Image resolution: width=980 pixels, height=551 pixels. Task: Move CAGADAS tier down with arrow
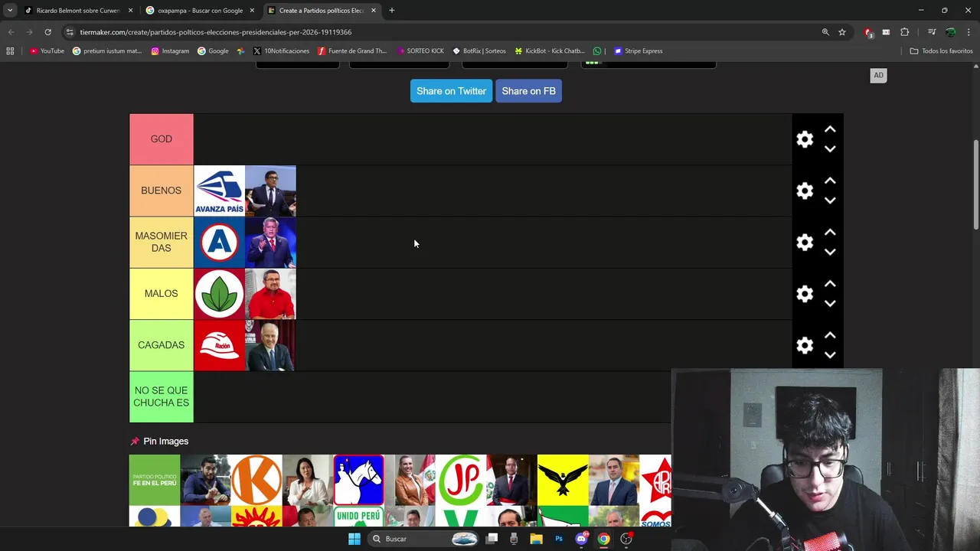[x=830, y=355]
